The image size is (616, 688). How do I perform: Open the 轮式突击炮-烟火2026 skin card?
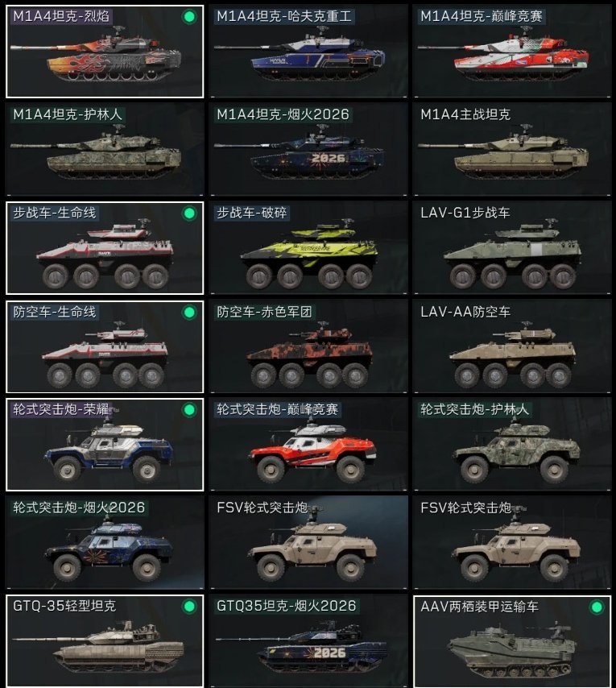pyautogui.click(x=105, y=543)
